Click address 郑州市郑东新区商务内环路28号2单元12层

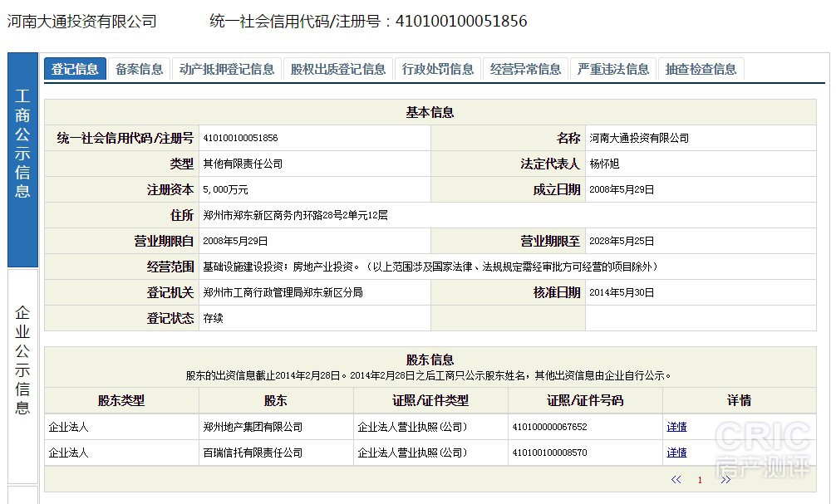pos(295,215)
